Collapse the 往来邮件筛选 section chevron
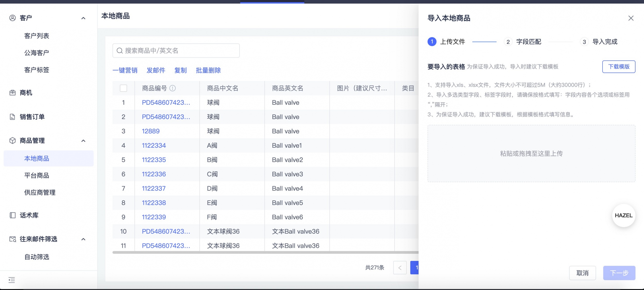Viewport: 644px width, 290px height. click(x=83, y=239)
